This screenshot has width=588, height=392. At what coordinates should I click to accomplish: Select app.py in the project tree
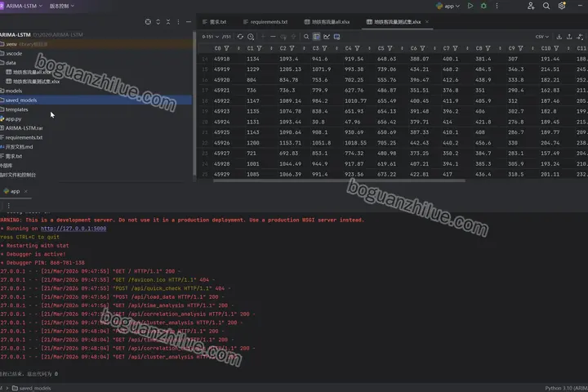click(x=13, y=119)
